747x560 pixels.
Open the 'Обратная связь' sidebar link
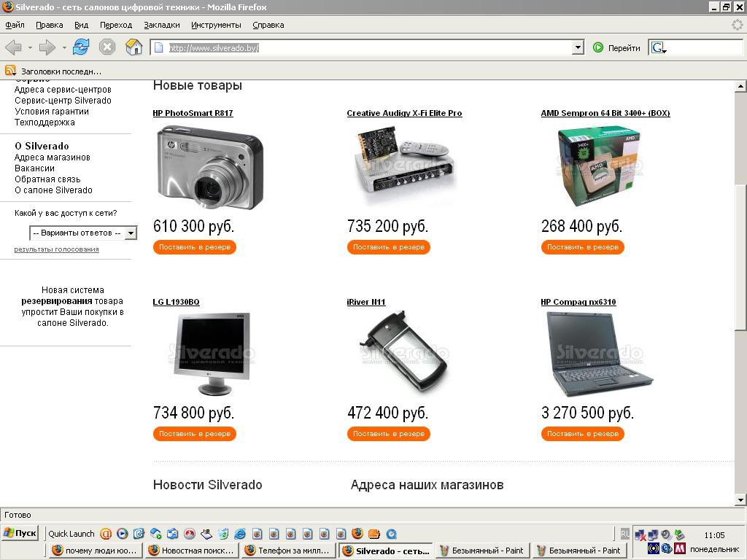[x=47, y=179]
